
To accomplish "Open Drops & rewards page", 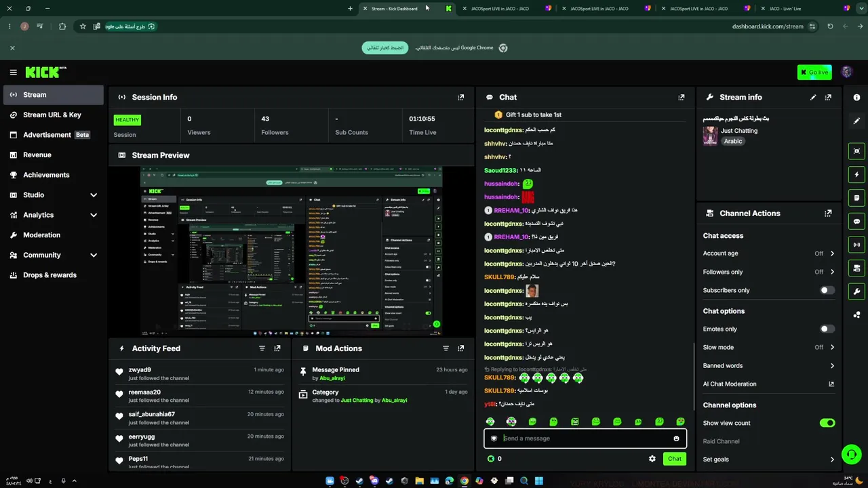I will pos(53,275).
